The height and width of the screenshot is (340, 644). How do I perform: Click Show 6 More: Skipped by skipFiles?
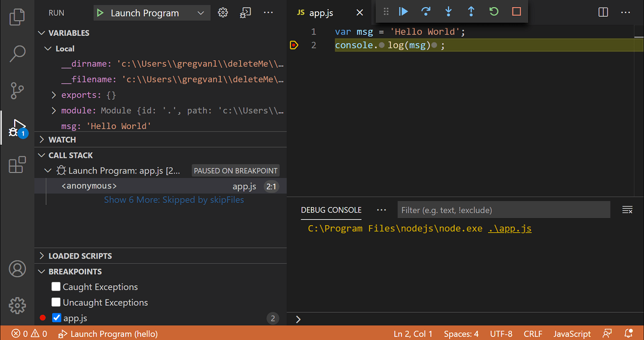[174, 200]
